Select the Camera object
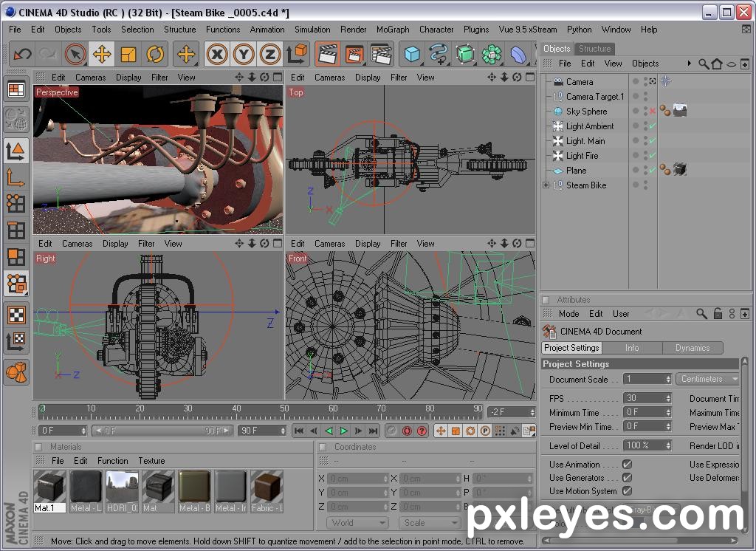 click(x=579, y=82)
